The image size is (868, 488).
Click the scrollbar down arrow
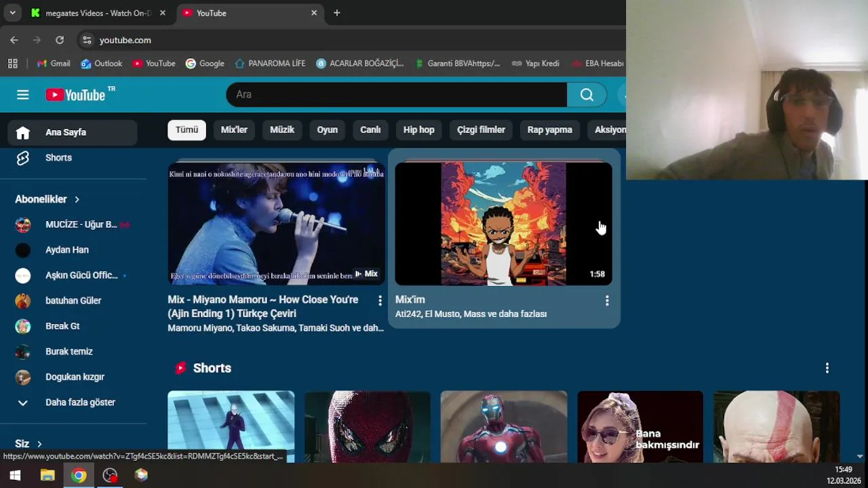click(860, 457)
